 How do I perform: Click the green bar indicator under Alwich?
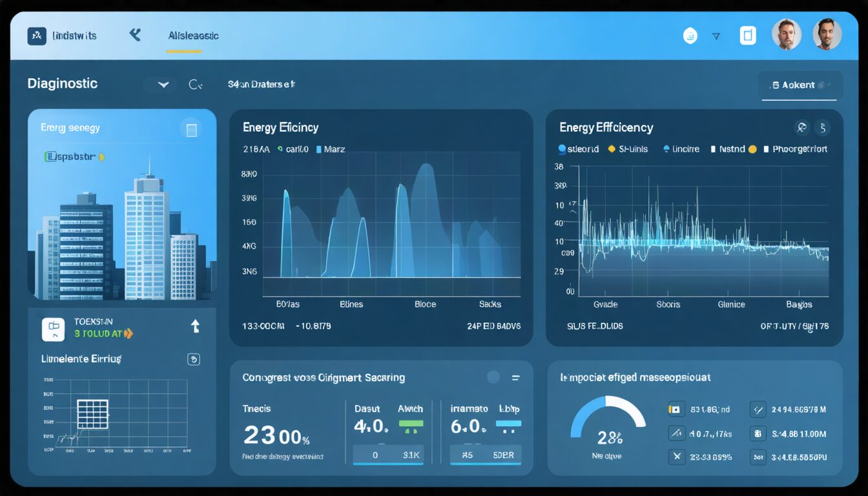coord(411,425)
